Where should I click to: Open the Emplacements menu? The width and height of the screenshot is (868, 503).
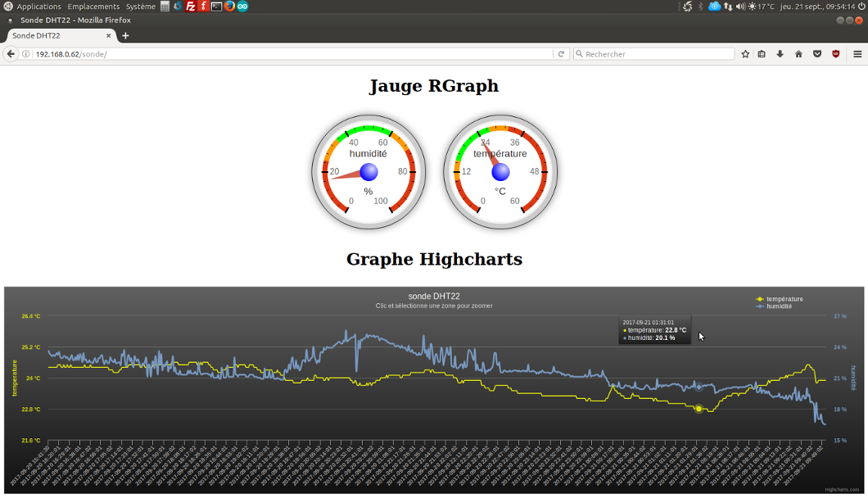pos(93,7)
